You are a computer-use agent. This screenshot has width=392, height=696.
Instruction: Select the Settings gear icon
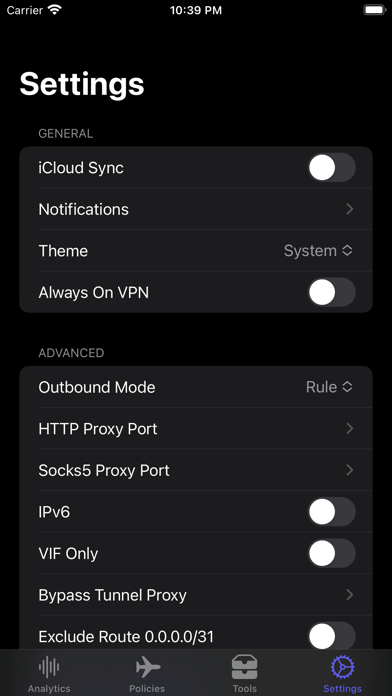coord(343,667)
